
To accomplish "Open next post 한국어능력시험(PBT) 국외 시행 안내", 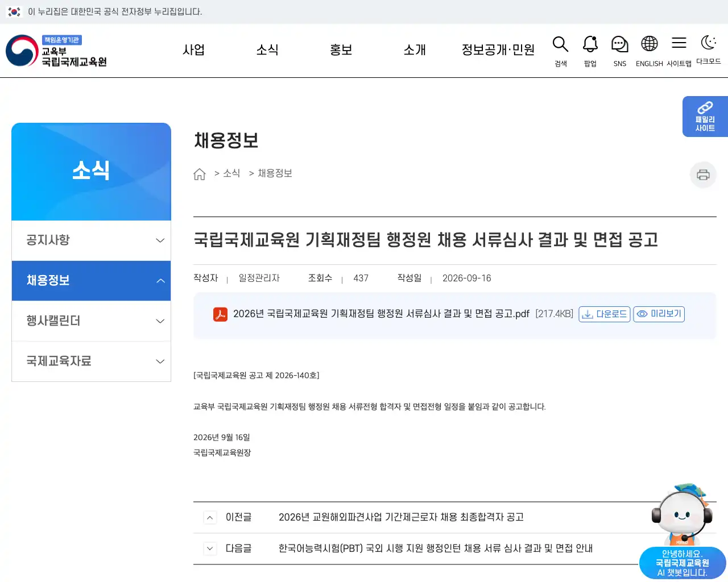I will coord(436,548).
